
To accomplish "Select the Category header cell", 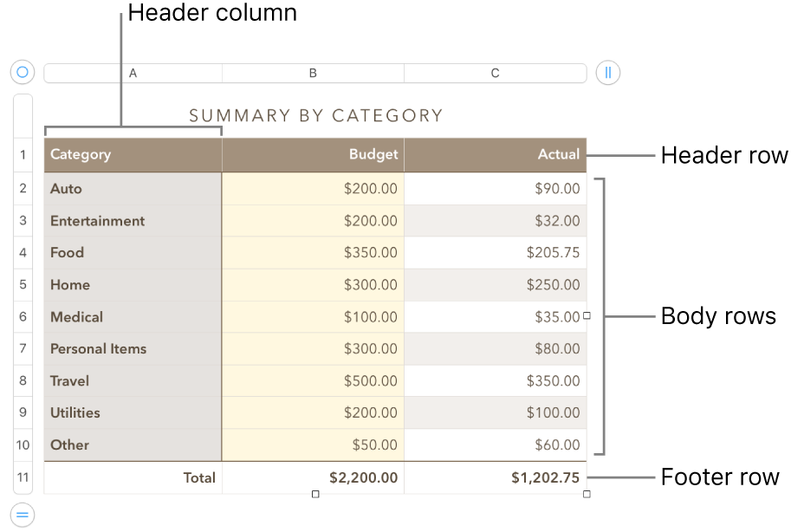I will point(132,154).
